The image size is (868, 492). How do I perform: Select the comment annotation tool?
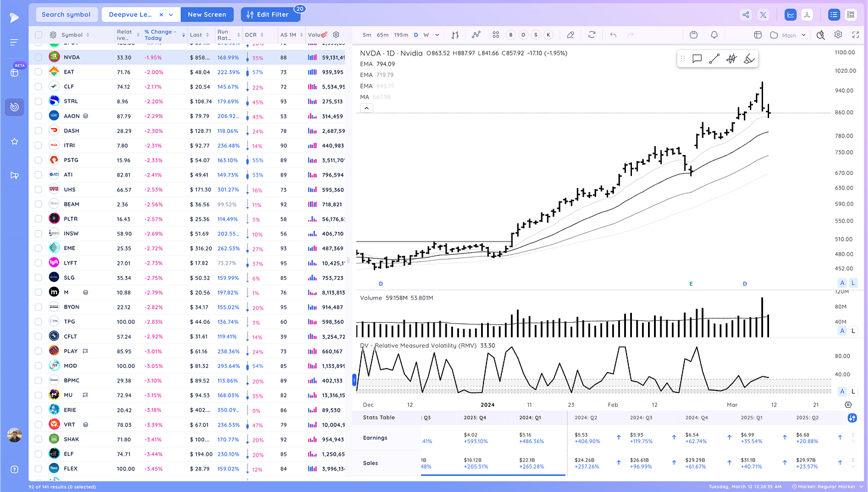(x=696, y=58)
